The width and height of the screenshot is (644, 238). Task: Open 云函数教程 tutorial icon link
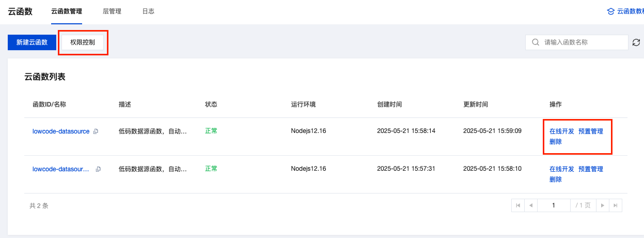611,11
